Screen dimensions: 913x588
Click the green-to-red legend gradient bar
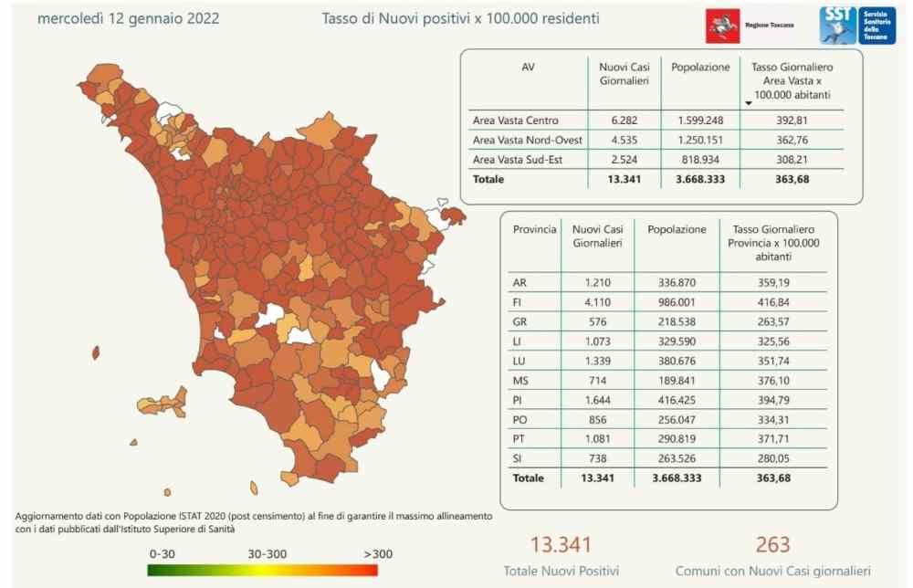pyautogui.click(x=263, y=570)
